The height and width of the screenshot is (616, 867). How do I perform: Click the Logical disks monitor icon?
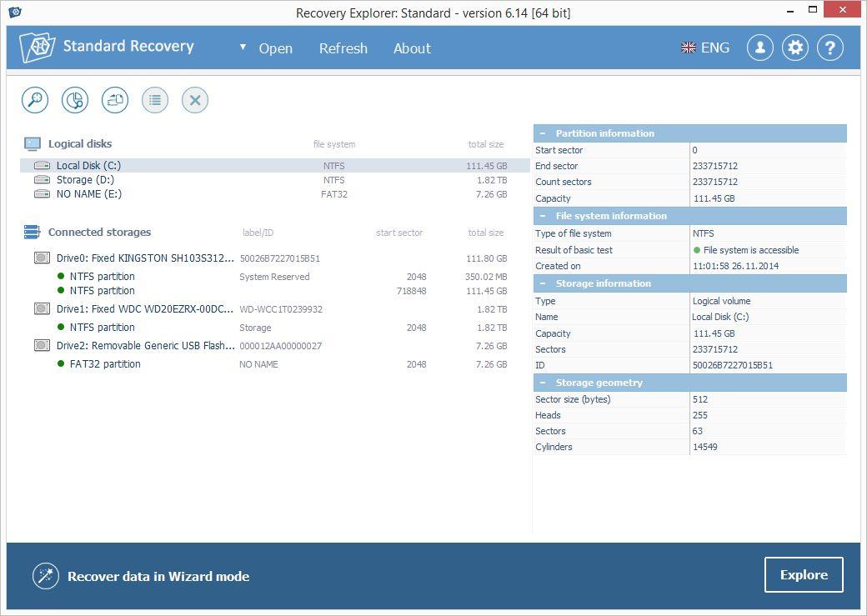coord(32,143)
